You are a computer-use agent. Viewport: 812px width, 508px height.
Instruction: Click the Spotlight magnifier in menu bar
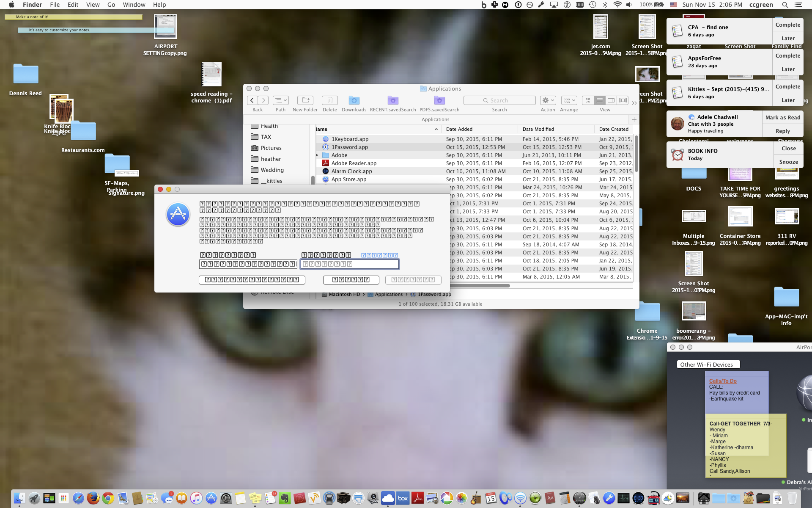tap(785, 5)
